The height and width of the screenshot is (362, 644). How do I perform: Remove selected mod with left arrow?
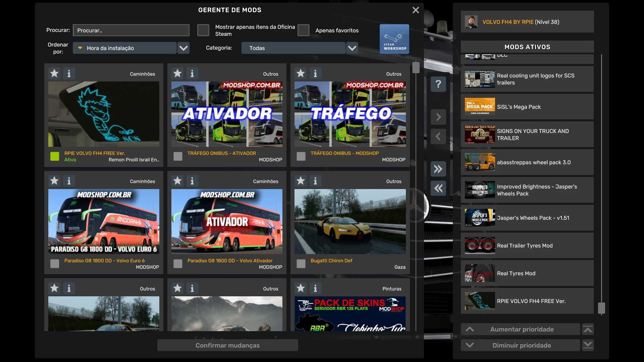[438, 136]
